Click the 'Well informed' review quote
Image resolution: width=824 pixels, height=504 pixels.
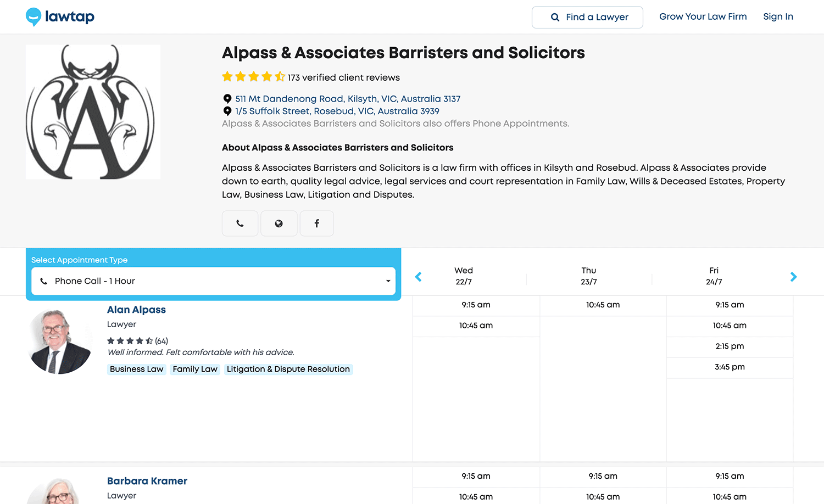tap(201, 352)
